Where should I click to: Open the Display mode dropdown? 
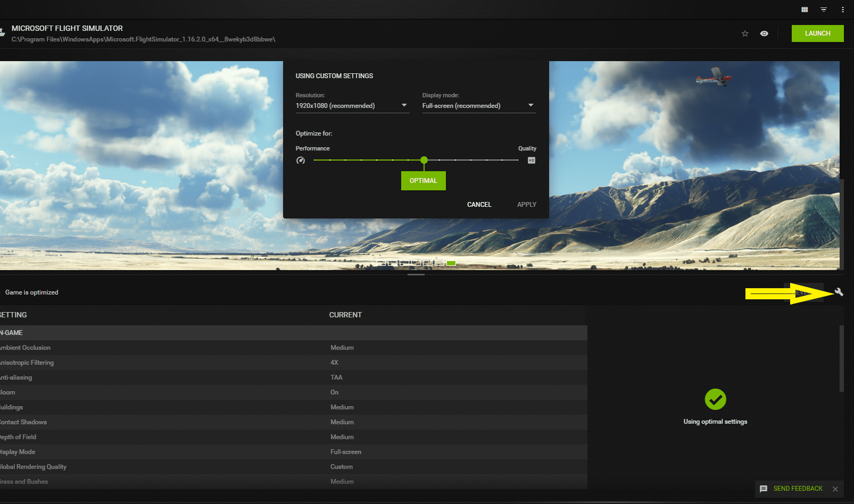click(478, 105)
